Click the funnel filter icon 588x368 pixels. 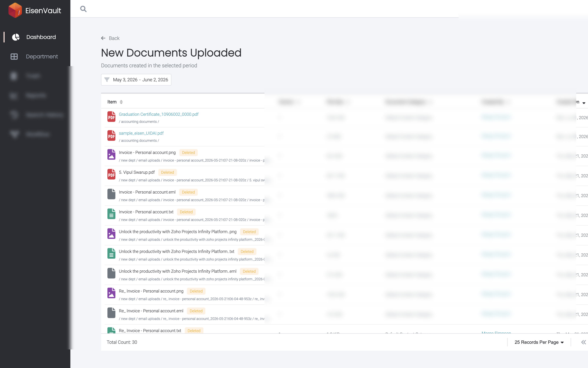coord(107,80)
